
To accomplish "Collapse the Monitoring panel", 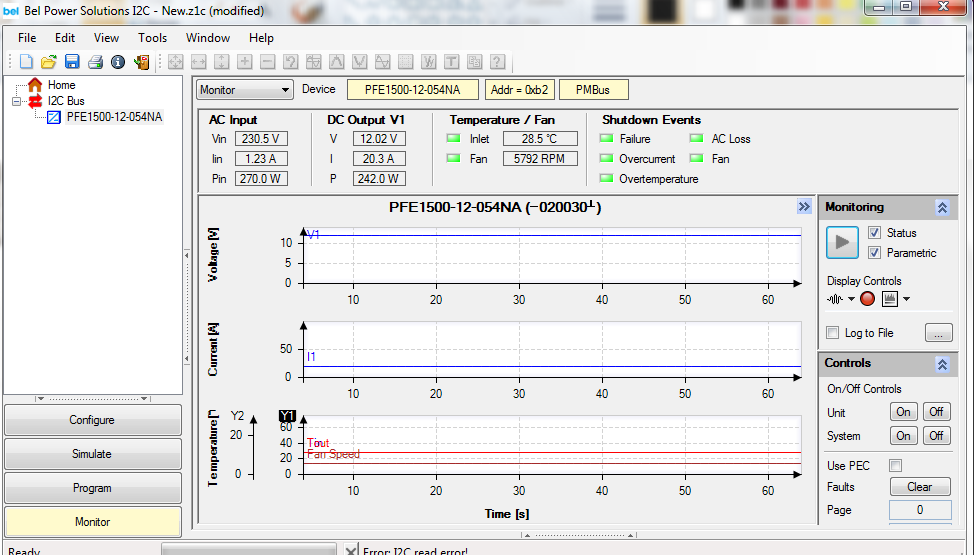I will pyautogui.click(x=941, y=208).
